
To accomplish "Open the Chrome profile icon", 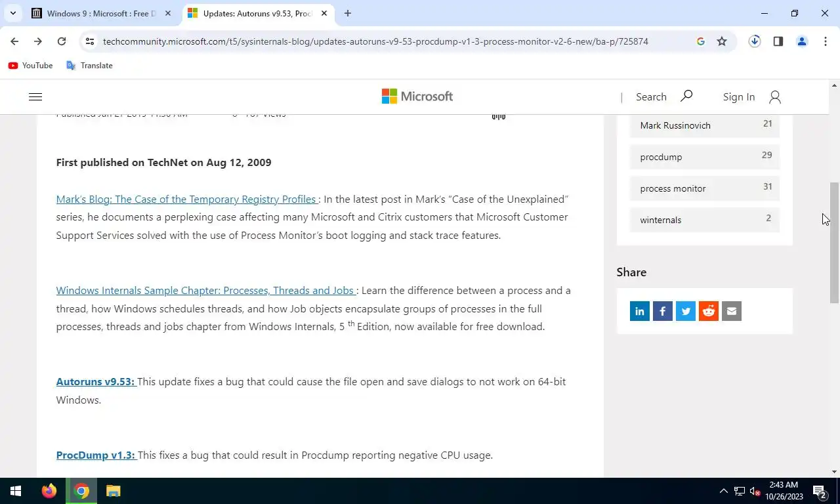I will (802, 41).
